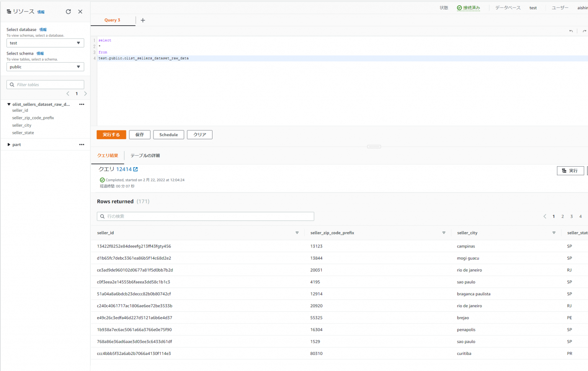Click the undo arrow icon
This screenshot has height=371, width=588.
tap(571, 31)
